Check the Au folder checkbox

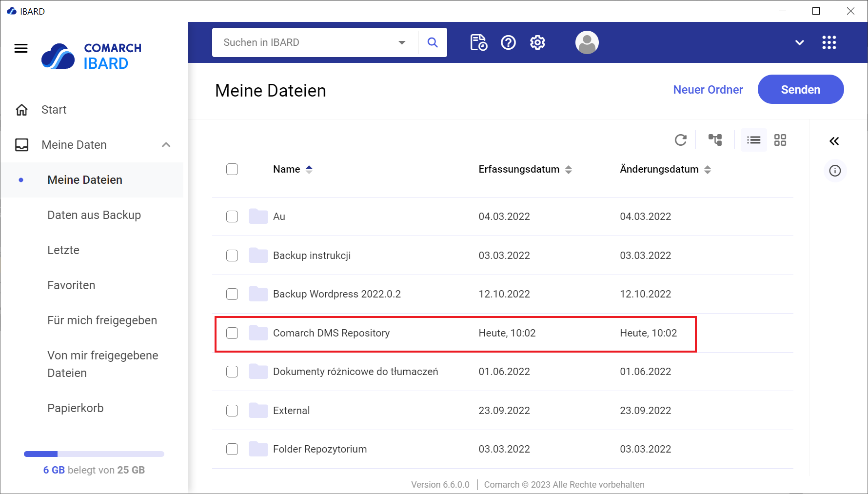[x=232, y=217]
